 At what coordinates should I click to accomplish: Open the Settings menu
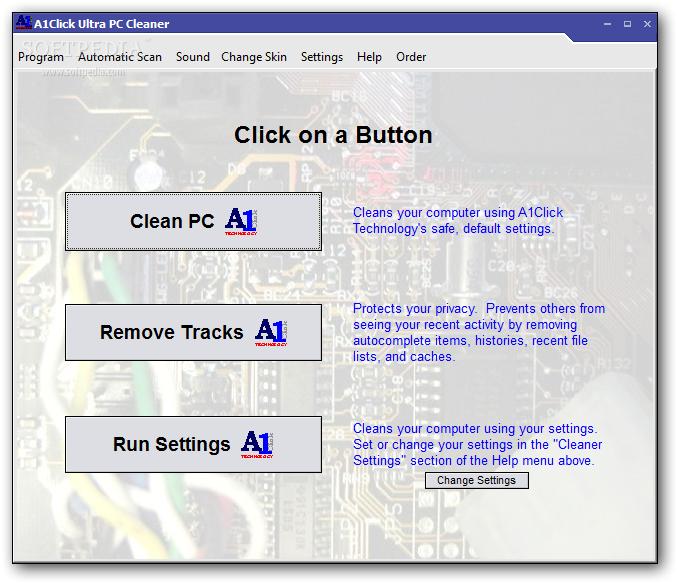coord(322,57)
